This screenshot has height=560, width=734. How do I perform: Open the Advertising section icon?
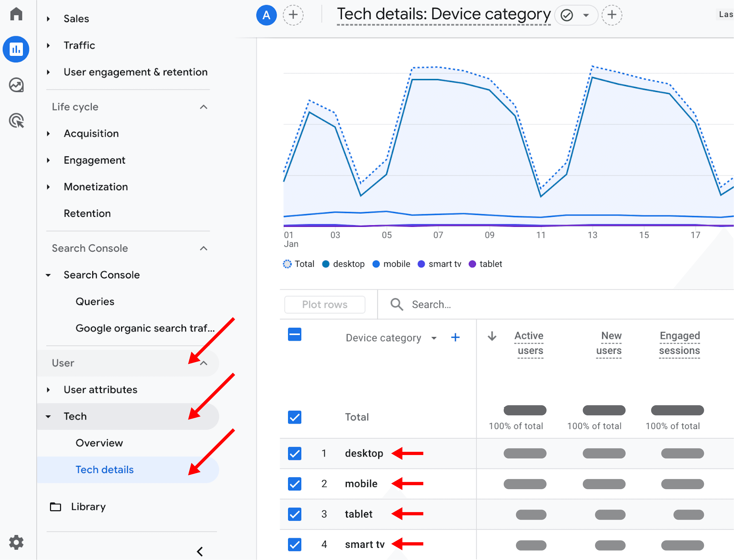16,121
